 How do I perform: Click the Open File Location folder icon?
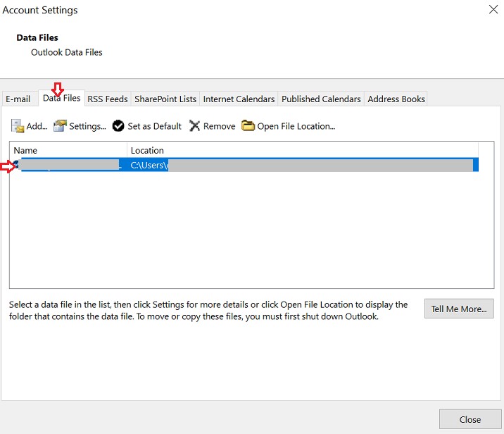248,126
